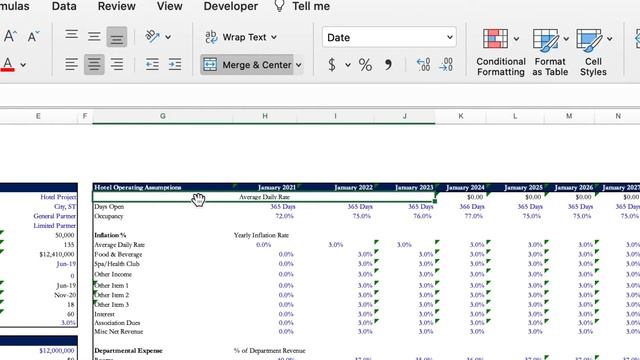640x360 pixels.
Task: Select Spa/Health Club row label
Action: [117, 264]
